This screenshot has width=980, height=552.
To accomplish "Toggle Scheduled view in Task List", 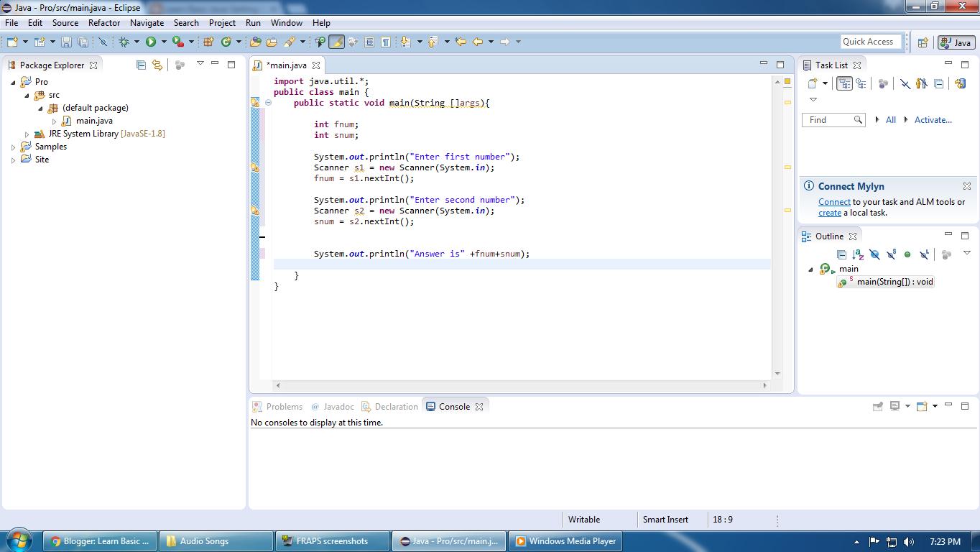I will click(861, 84).
